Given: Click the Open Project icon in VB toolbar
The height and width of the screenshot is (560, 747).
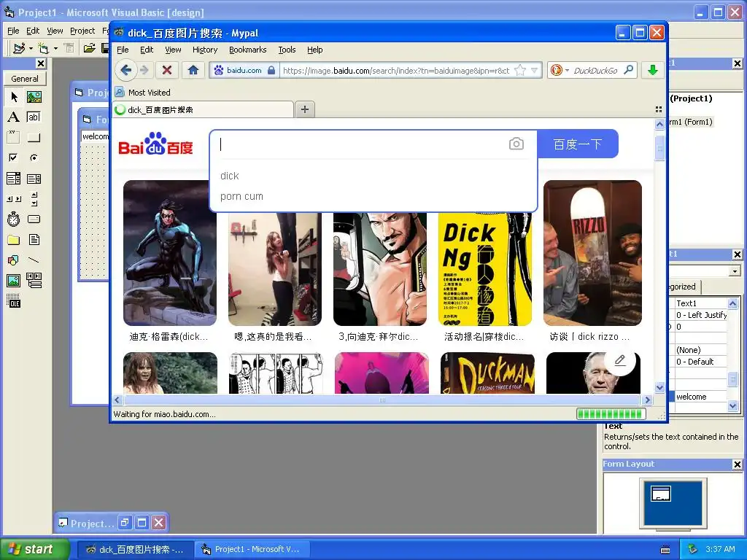Looking at the screenshot, I should coord(89,48).
